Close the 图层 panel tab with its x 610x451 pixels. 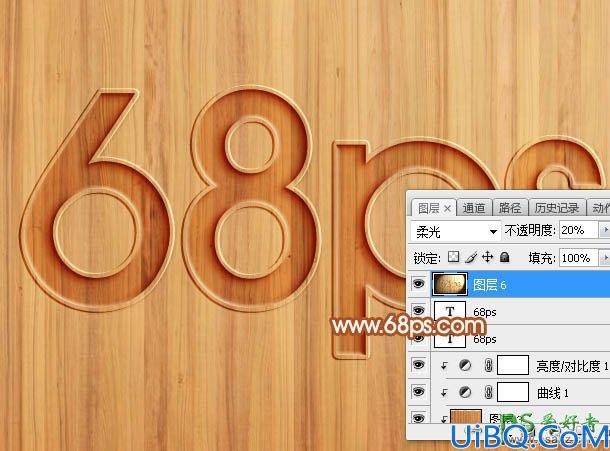(x=447, y=209)
